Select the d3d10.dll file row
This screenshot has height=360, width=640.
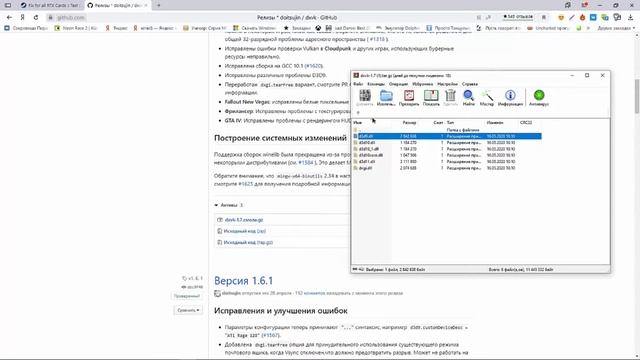(x=447, y=143)
